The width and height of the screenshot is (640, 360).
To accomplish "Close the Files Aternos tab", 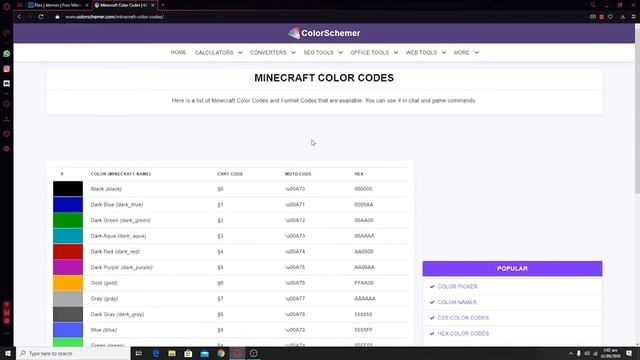I will pos(87,5).
